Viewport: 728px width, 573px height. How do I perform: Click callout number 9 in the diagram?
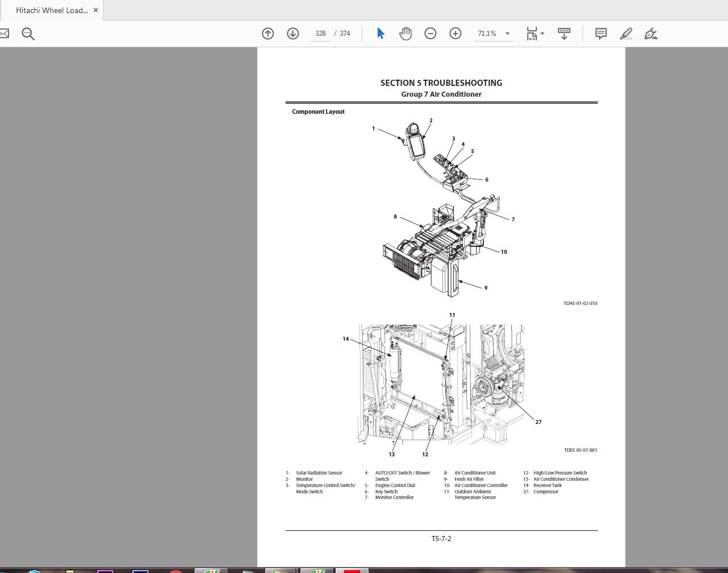point(486,288)
